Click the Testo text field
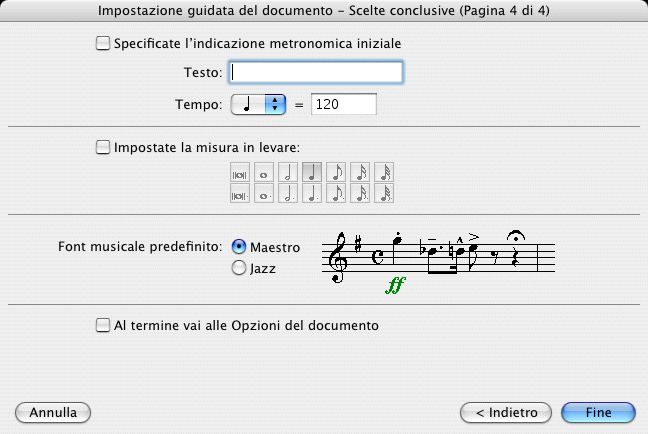The image size is (648, 434). click(x=316, y=72)
